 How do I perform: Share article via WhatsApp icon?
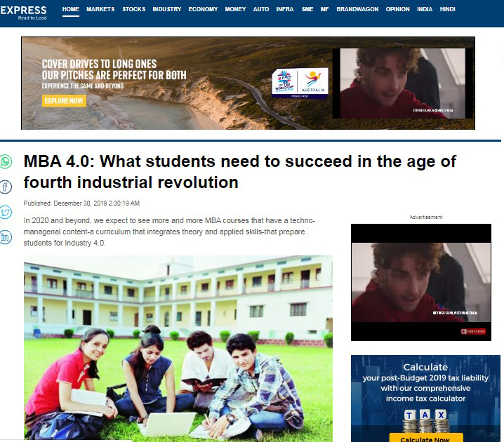(6, 161)
